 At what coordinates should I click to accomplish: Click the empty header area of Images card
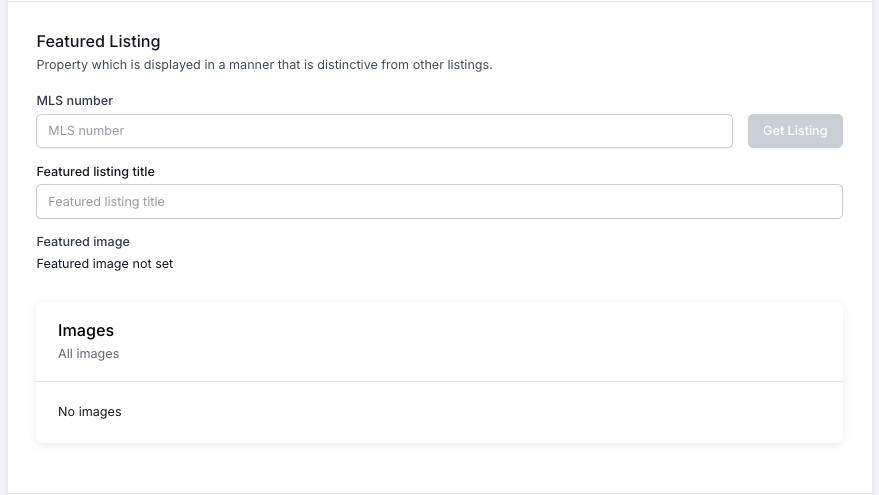point(500,341)
